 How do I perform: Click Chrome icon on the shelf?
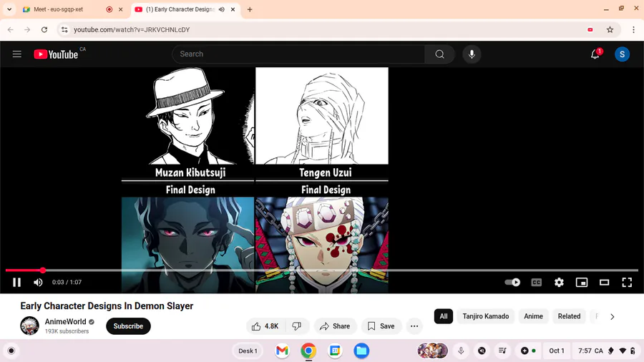click(x=308, y=351)
